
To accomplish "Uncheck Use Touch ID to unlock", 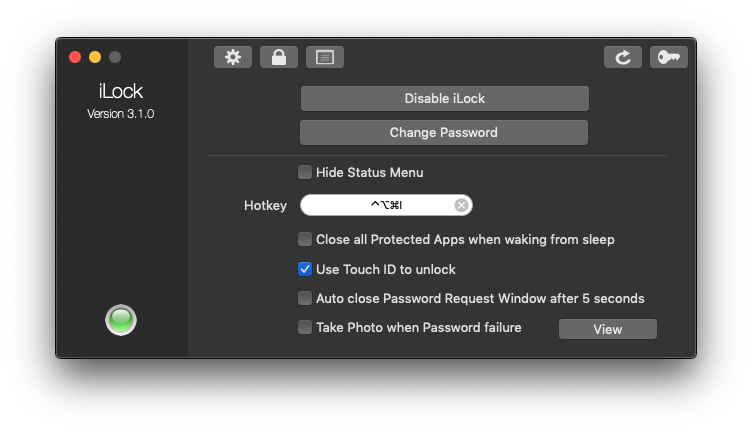I will [305, 269].
